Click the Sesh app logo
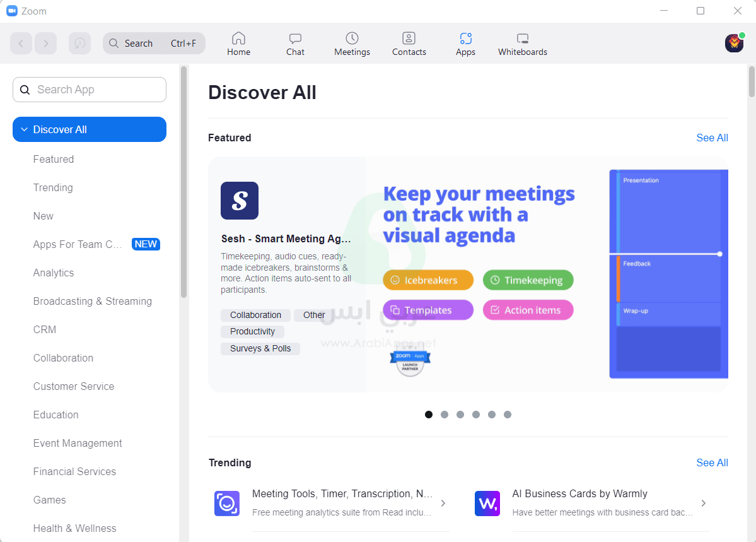The height and width of the screenshot is (542, 756). pyautogui.click(x=240, y=201)
